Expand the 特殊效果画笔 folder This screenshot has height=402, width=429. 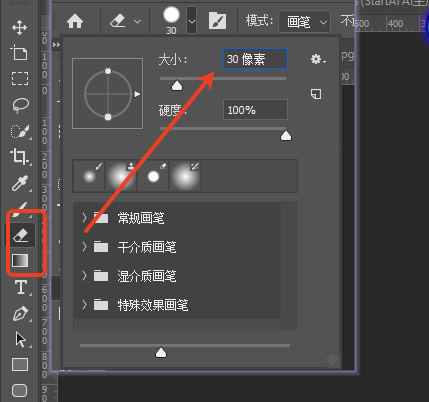tap(84, 305)
